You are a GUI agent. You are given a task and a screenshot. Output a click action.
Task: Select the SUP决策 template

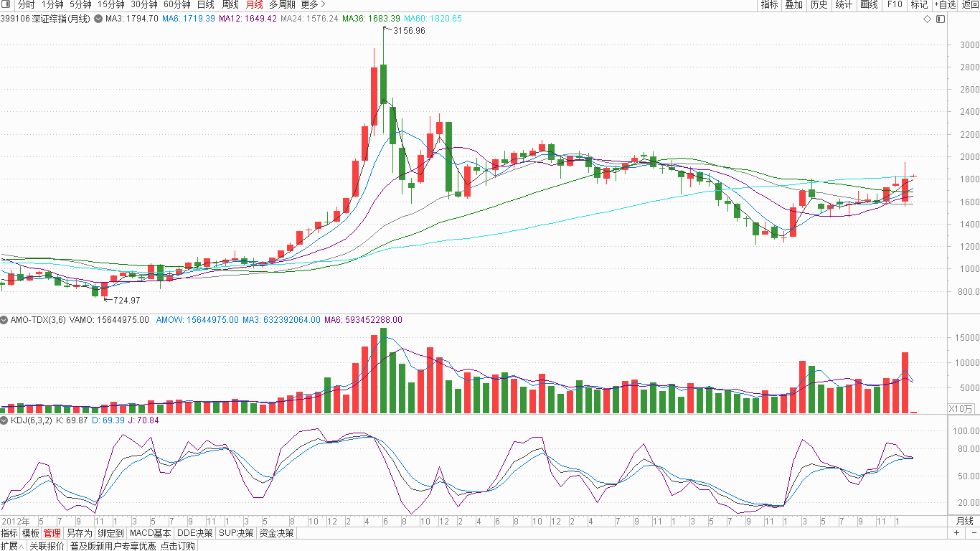[x=236, y=533]
